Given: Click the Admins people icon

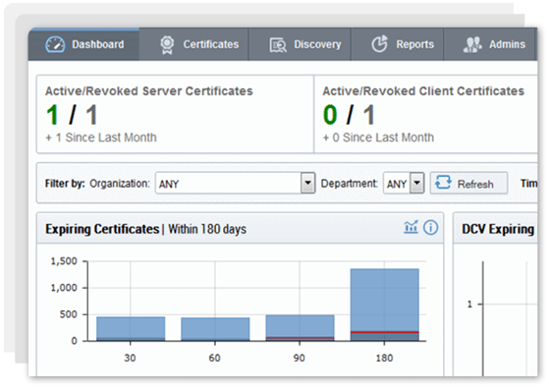Looking at the screenshot, I should coord(472,44).
